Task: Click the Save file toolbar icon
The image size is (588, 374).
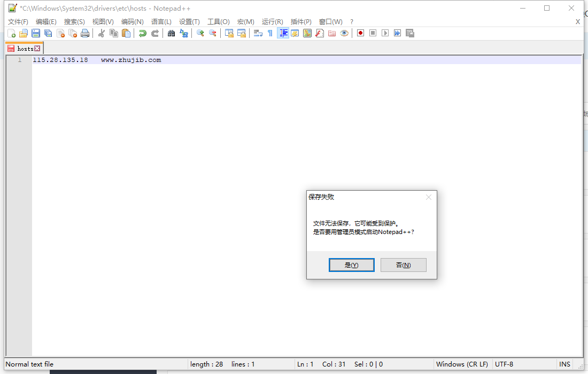Action: pyautogui.click(x=36, y=33)
